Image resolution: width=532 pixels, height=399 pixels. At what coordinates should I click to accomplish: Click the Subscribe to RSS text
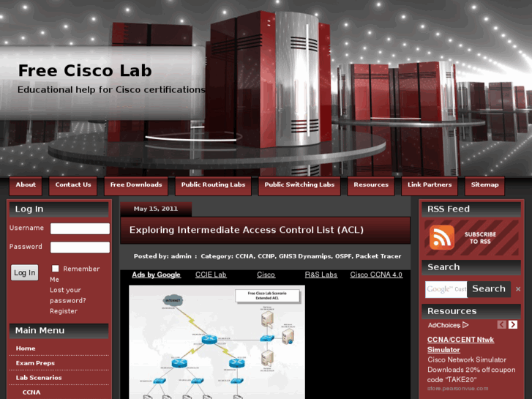click(x=480, y=238)
